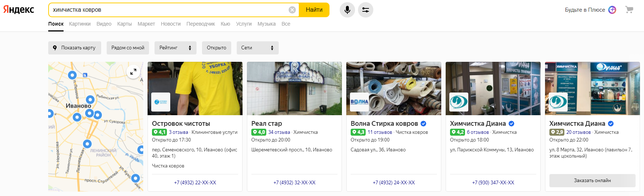The height and width of the screenshot is (196, 644).
Task: Activate voice search microphone
Action: point(347,10)
